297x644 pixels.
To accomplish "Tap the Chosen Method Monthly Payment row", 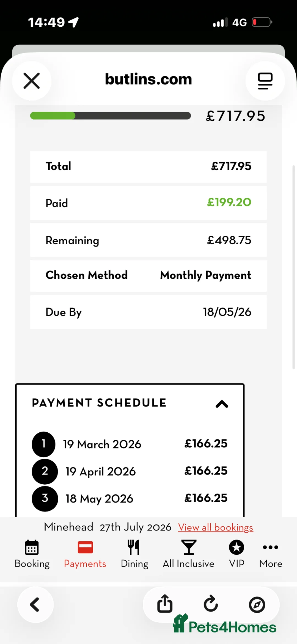I will tap(148, 275).
